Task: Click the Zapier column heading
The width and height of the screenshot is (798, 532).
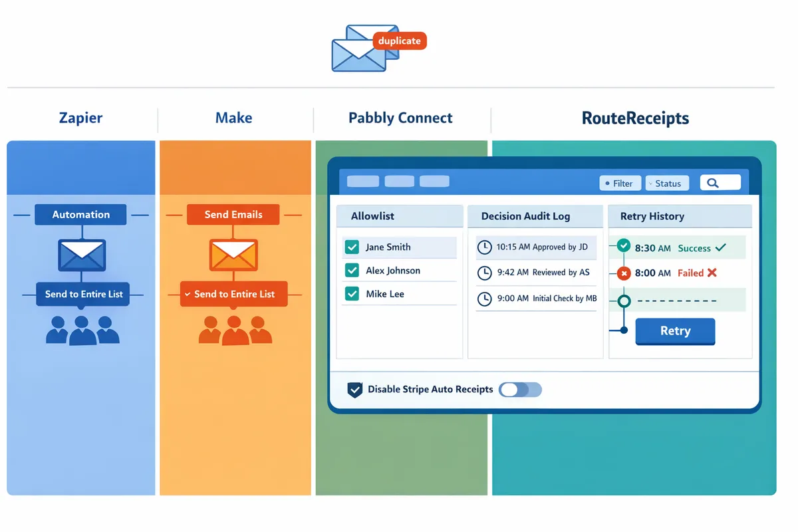Action: coord(81,118)
